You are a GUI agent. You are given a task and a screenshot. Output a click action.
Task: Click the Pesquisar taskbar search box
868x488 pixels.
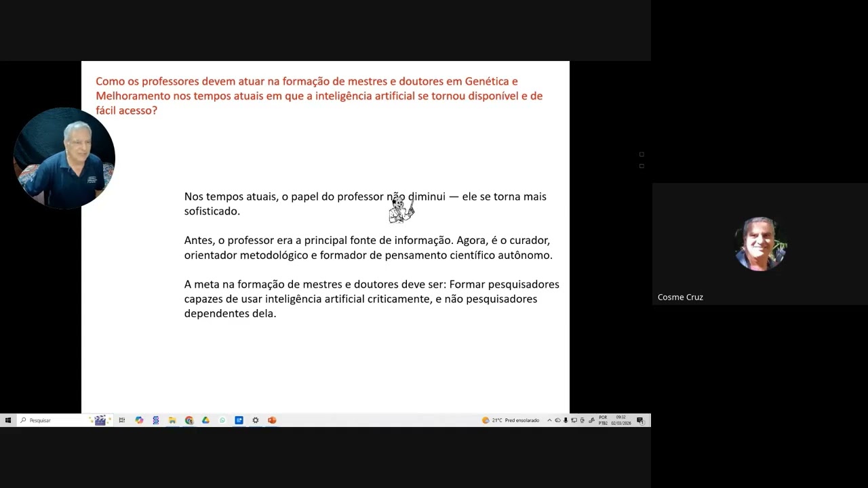coord(64,420)
